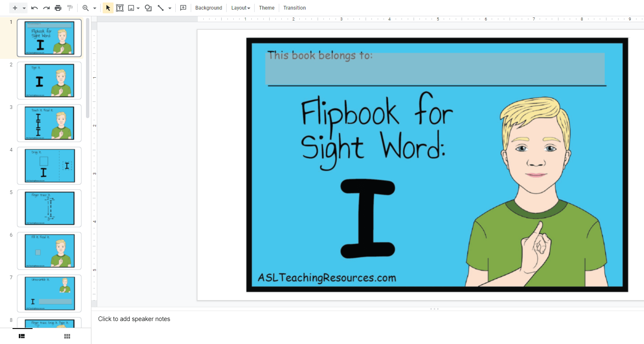The width and height of the screenshot is (644, 344).
Task: Open the Theme panel
Action: coord(267,8)
